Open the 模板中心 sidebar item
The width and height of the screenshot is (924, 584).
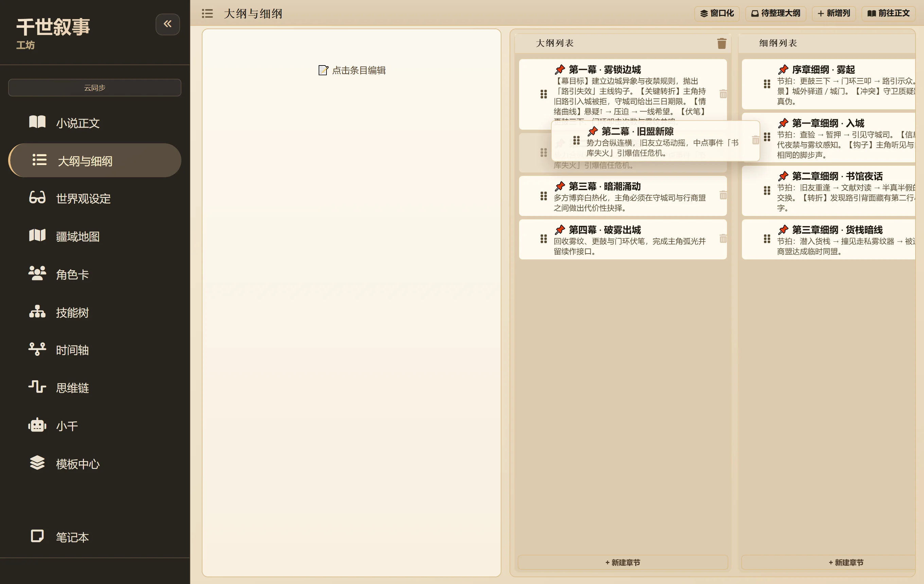[x=94, y=463]
